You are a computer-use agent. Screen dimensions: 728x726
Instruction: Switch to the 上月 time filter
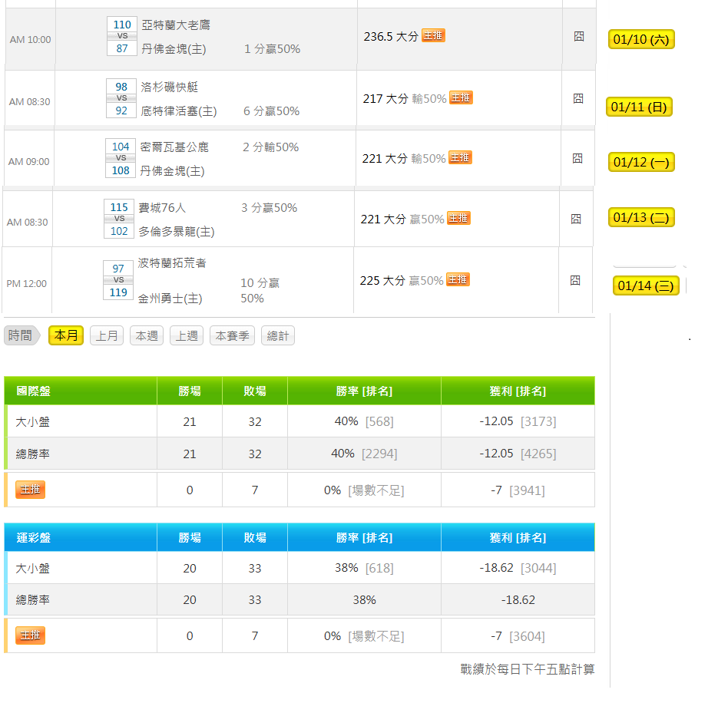point(107,335)
